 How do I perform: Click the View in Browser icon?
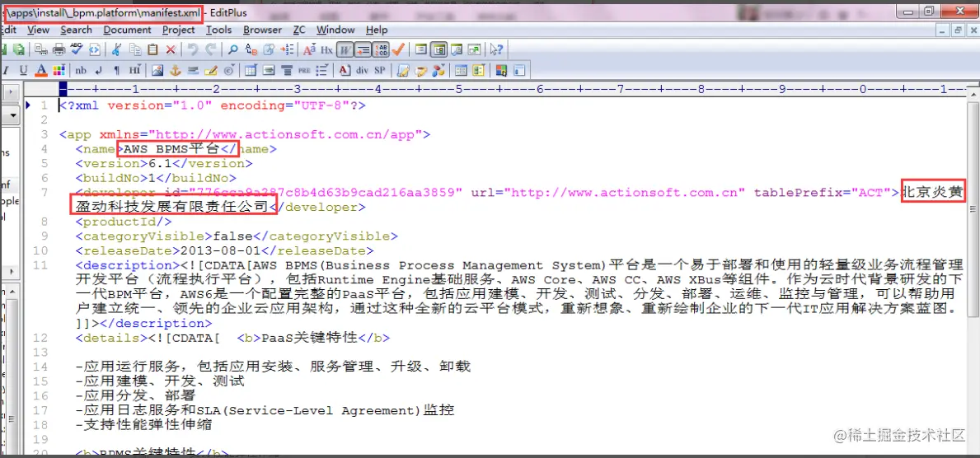click(95, 50)
